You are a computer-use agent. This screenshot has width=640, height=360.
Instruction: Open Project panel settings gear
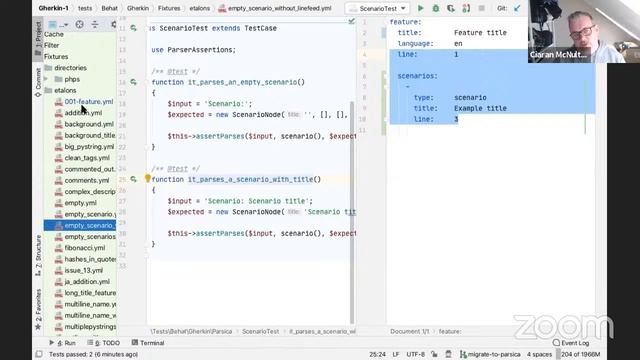pos(113,24)
